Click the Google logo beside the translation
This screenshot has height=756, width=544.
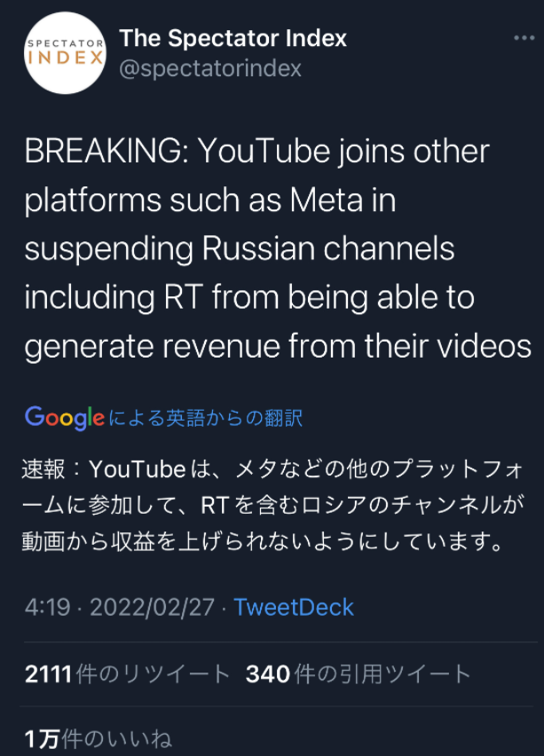pos(64,417)
